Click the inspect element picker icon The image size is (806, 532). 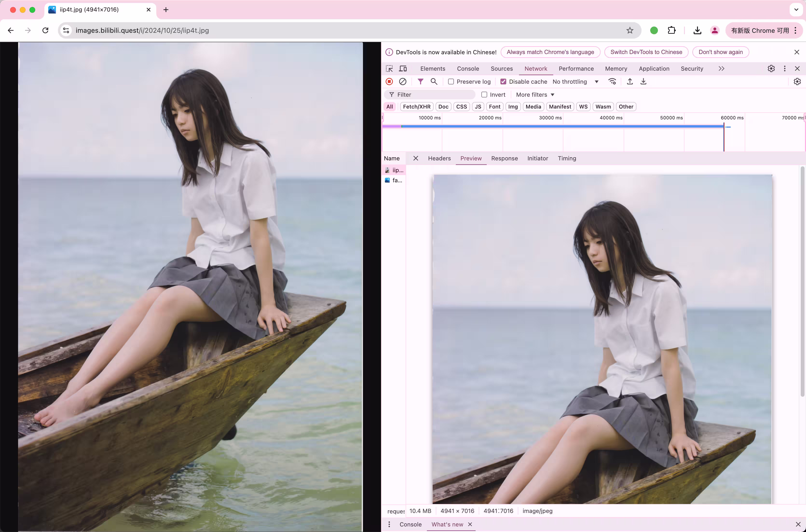click(389, 68)
